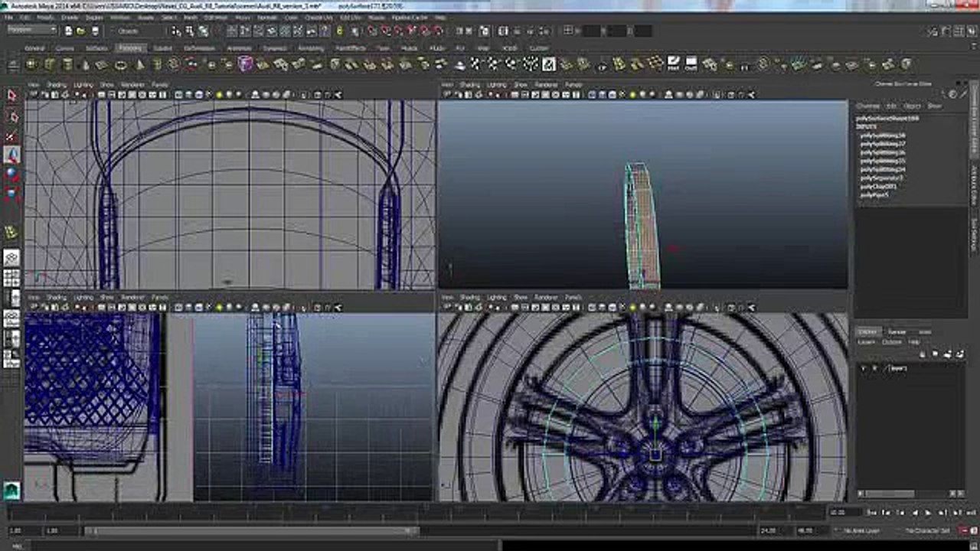
Task: Open the Render tab in Layer Editor
Action: (897, 331)
